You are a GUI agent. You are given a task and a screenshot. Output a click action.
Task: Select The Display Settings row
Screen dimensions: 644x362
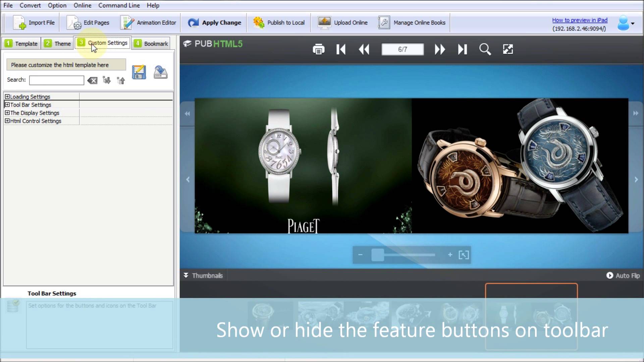[88, 113]
